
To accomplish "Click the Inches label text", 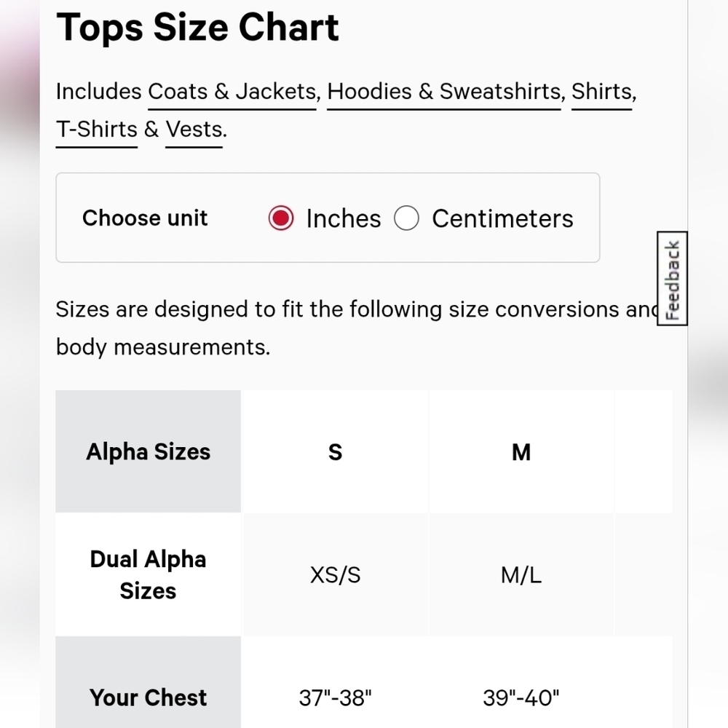I will point(344,218).
